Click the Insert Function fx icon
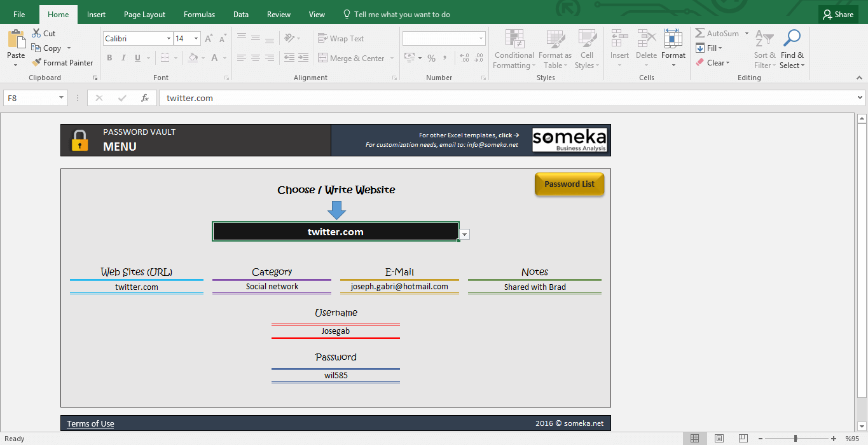This screenshot has height=445, width=868. point(145,99)
